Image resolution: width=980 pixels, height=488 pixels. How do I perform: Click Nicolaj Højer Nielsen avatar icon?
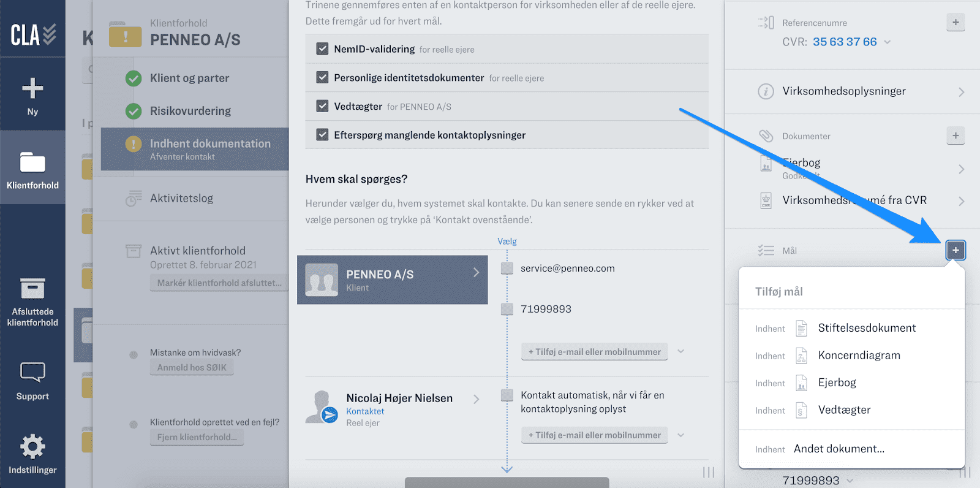click(322, 407)
